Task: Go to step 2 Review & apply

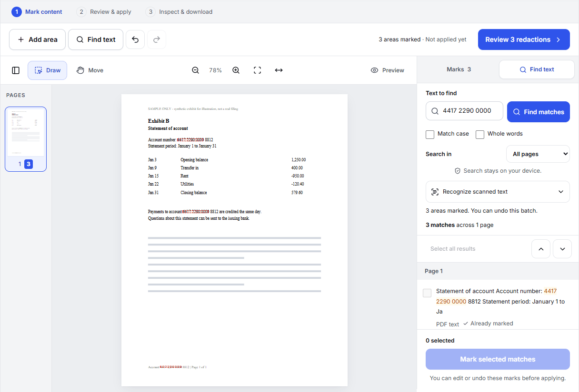Action: pyautogui.click(x=104, y=12)
